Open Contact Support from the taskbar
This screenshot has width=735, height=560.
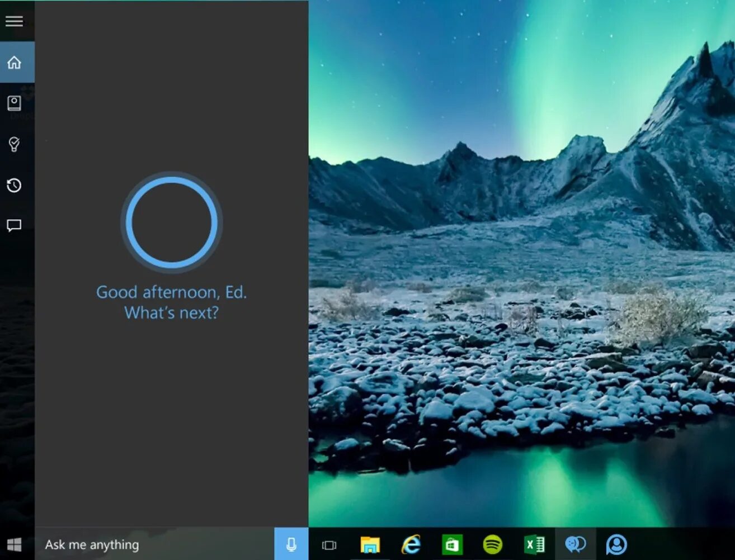[x=617, y=544]
